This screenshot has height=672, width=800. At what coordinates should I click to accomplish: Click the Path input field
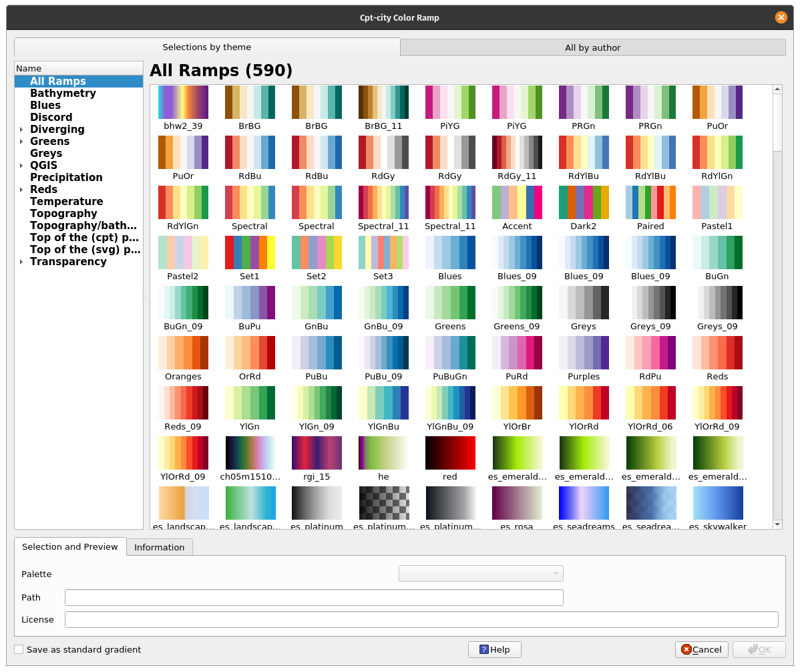tap(314, 597)
